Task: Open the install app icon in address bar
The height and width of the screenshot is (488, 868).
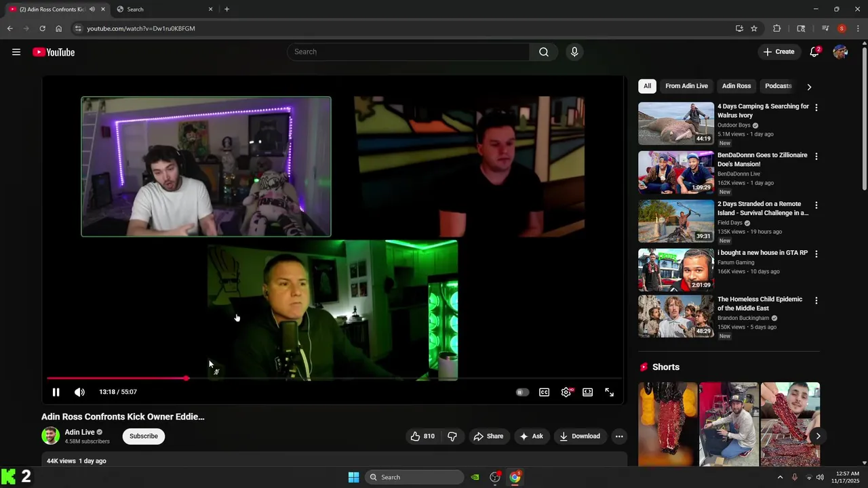Action: coord(739,28)
